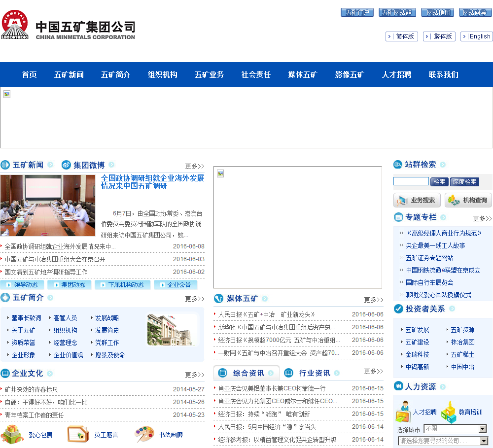493x448 pixels.
Task: Click the book icon beside 企业文化
Action: tap(5, 373)
